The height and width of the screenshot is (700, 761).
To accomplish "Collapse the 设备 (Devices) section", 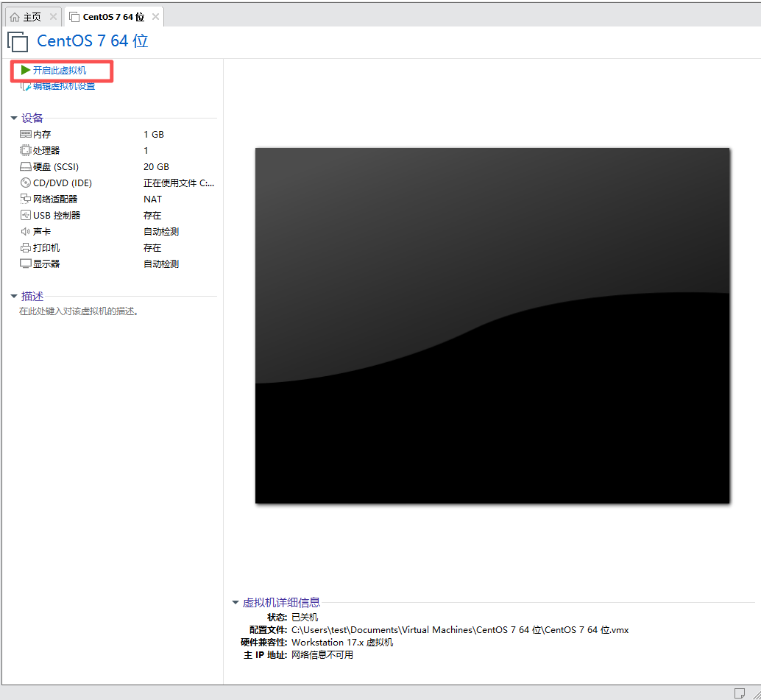I will point(15,118).
